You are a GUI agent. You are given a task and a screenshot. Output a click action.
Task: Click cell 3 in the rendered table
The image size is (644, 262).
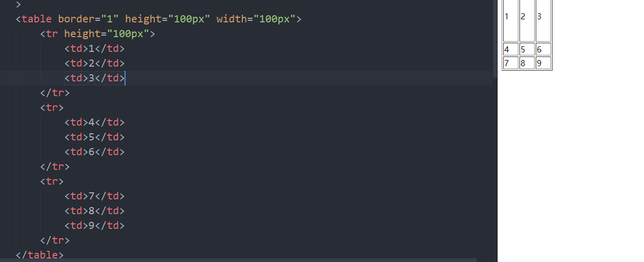(x=543, y=21)
